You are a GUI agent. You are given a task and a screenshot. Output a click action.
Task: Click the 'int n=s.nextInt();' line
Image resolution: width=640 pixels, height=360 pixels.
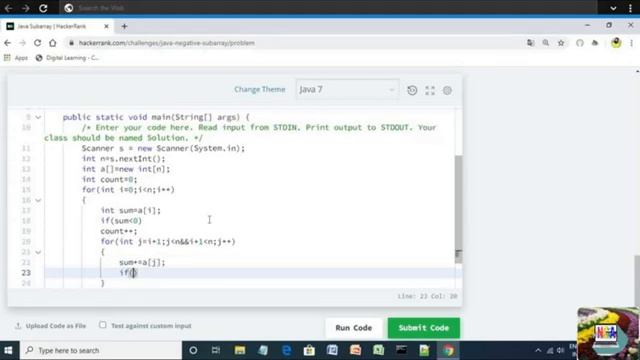[124, 158]
